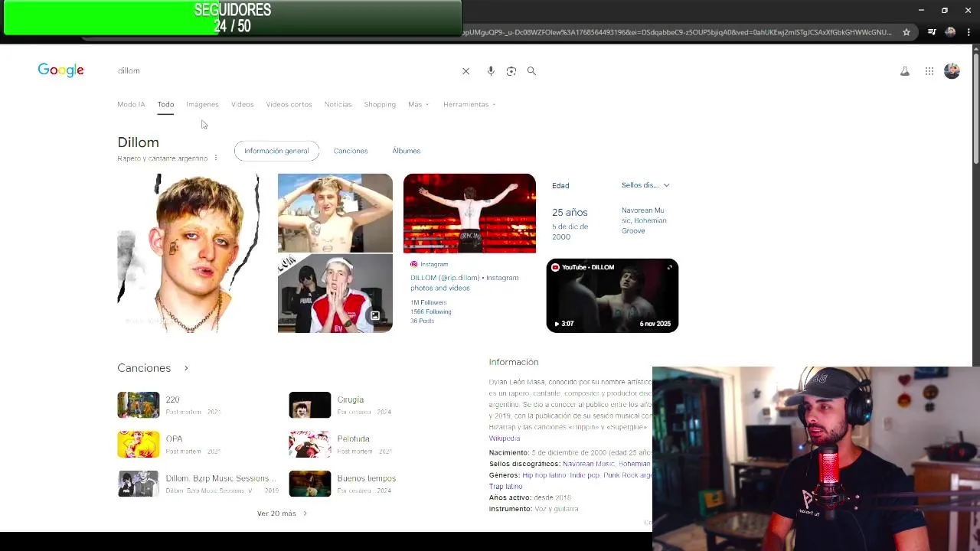The width and height of the screenshot is (980, 551).
Task: Open Search Labs flask icon
Action: (x=904, y=71)
